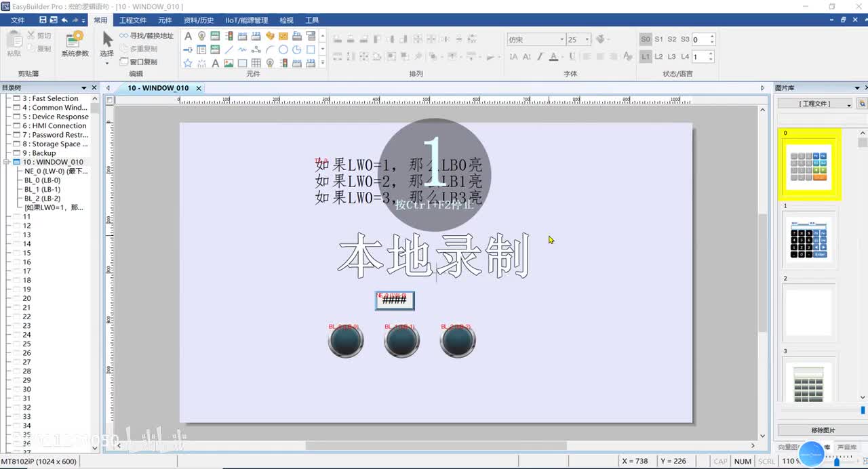Open System Parameters (系统参数)

coord(75,44)
